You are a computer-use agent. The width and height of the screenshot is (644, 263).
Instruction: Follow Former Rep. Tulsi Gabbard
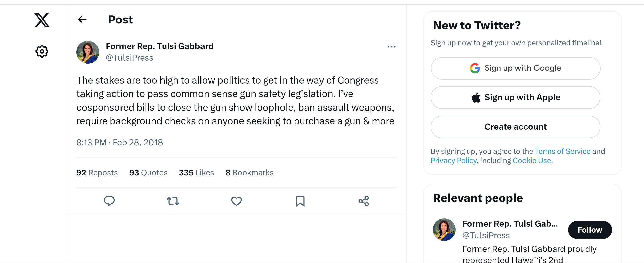(x=590, y=230)
